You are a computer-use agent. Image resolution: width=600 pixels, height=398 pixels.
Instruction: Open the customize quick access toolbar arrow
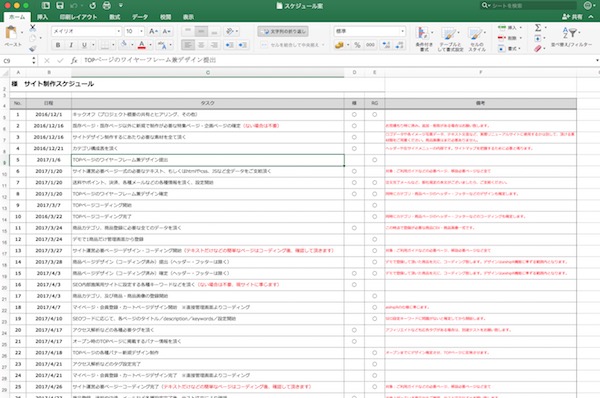[x=121, y=5]
